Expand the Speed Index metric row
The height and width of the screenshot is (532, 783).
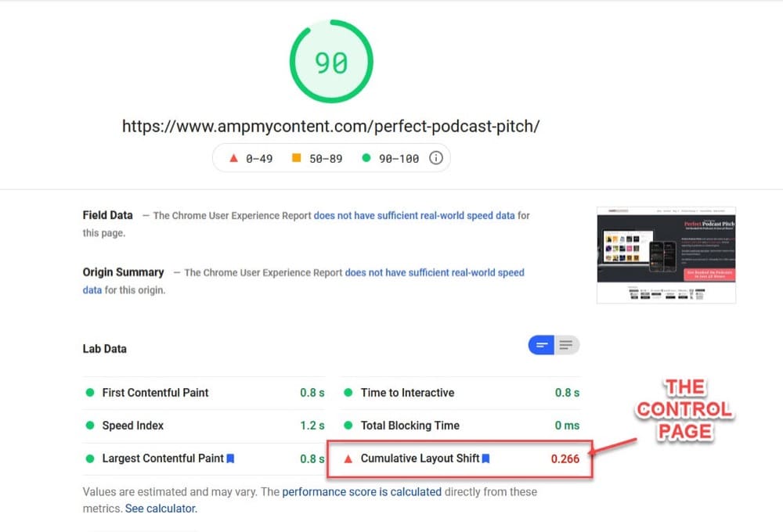204,426
